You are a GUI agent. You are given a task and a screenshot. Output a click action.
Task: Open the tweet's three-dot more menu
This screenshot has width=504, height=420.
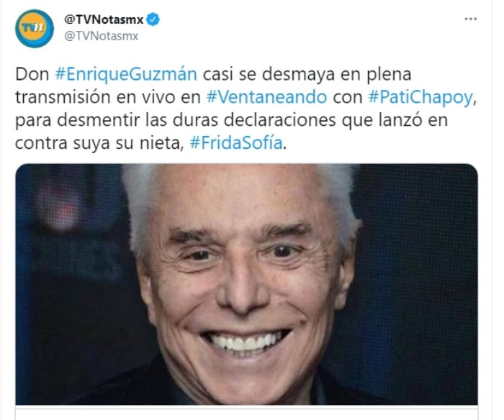point(471,19)
